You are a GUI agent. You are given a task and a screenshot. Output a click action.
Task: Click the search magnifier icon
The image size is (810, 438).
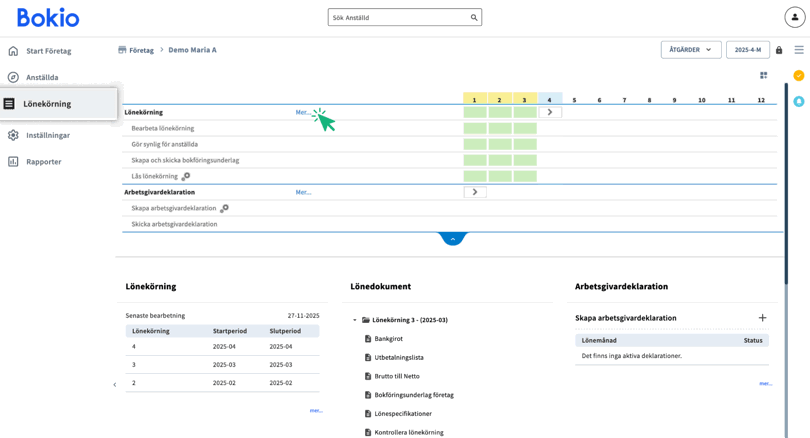(x=474, y=18)
